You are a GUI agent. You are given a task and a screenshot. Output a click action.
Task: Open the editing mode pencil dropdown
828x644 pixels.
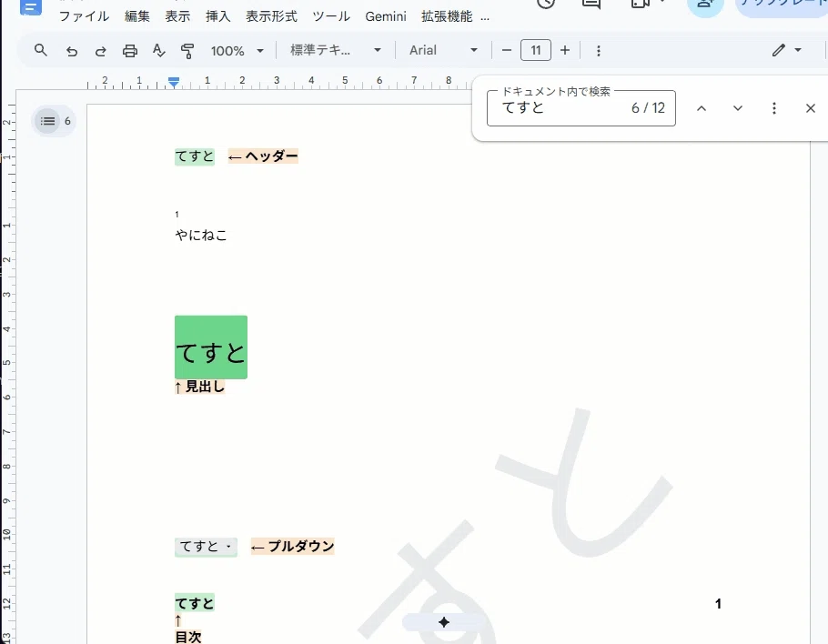(x=787, y=50)
